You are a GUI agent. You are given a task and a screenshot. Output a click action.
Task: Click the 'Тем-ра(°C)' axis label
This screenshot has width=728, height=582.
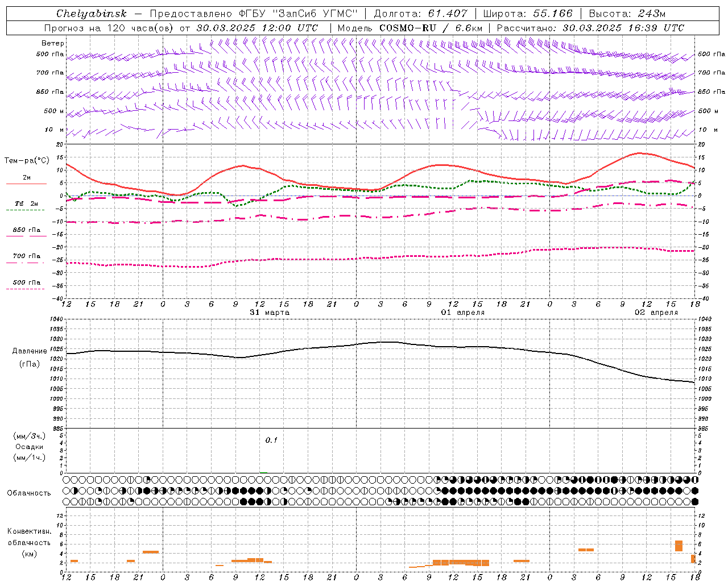[27, 161]
